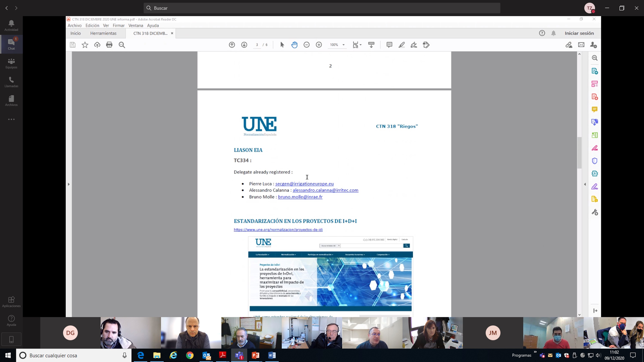Click the Acrobat help question mark icon
Image resolution: width=644 pixels, height=362 pixels.
coord(542,33)
